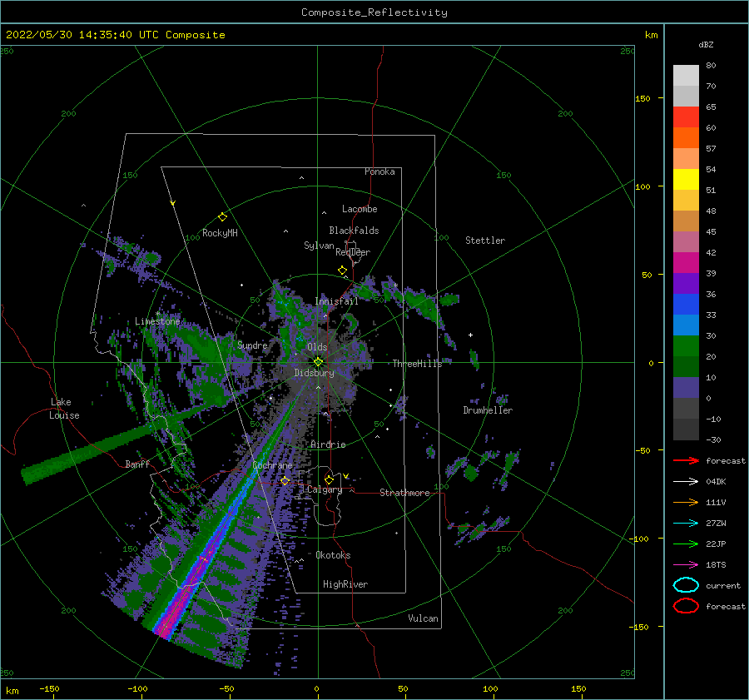
Task: Click the Innisfail label
Action: pos(336,301)
